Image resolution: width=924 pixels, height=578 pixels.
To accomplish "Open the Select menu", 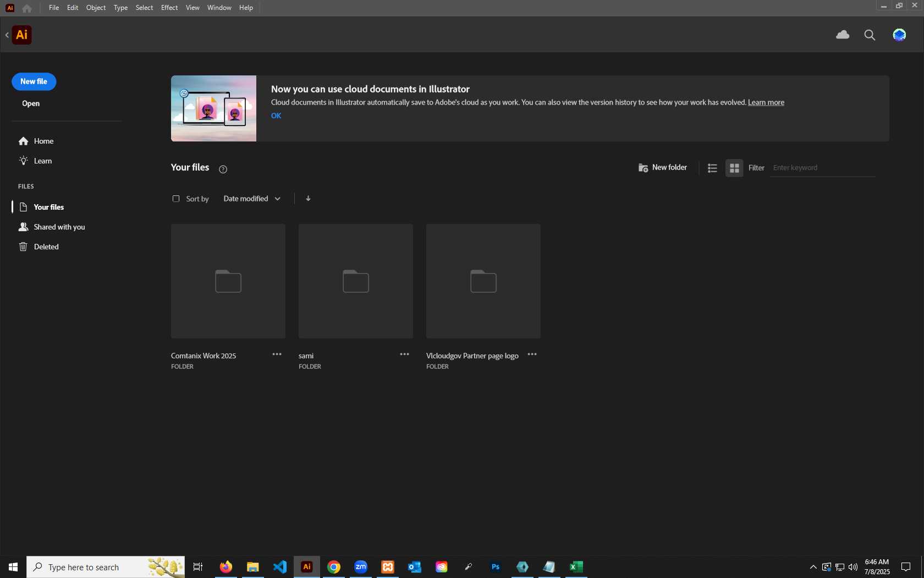I will click(144, 8).
